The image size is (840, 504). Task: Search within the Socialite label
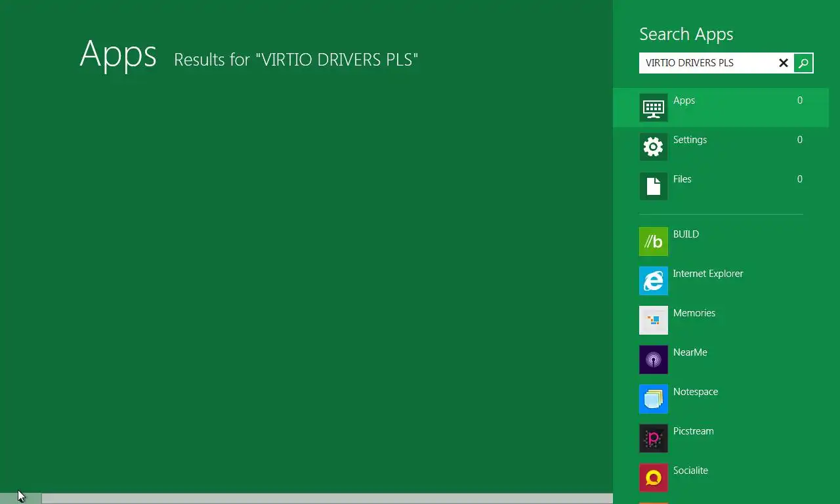pos(690,471)
